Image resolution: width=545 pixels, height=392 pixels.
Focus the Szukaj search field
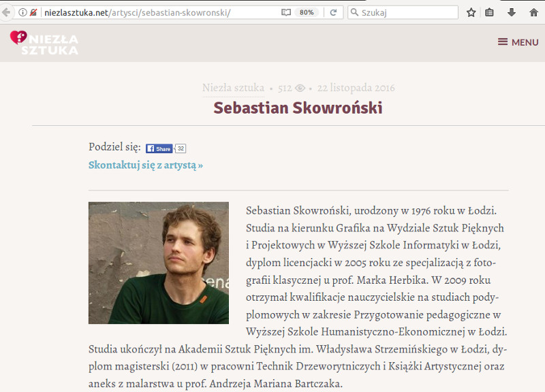pos(403,12)
